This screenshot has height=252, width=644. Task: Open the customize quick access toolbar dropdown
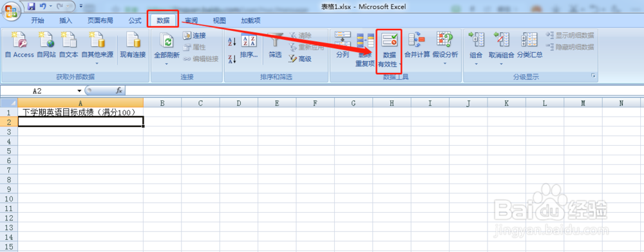(x=81, y=6)
